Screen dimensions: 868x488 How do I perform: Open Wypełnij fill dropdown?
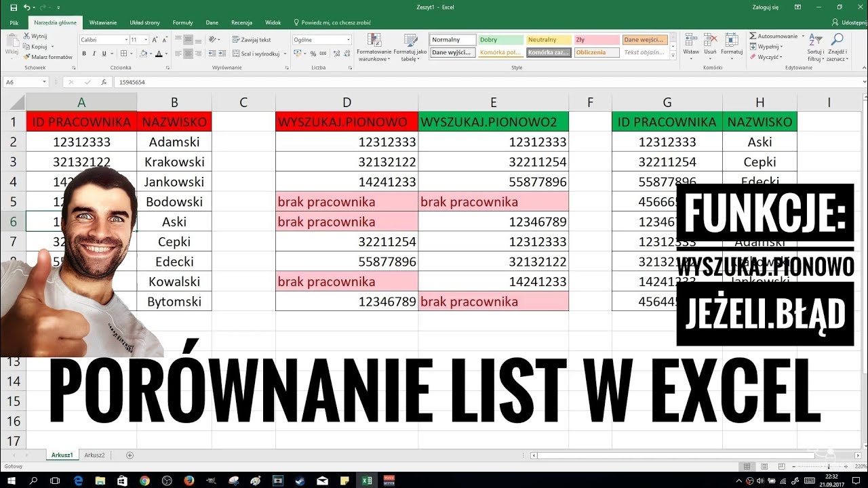766,47
